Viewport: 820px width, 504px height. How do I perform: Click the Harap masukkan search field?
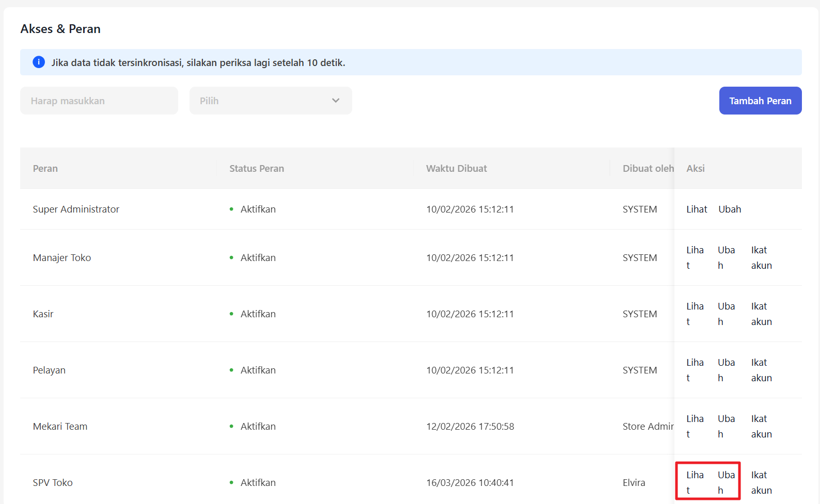click(99, 101)
